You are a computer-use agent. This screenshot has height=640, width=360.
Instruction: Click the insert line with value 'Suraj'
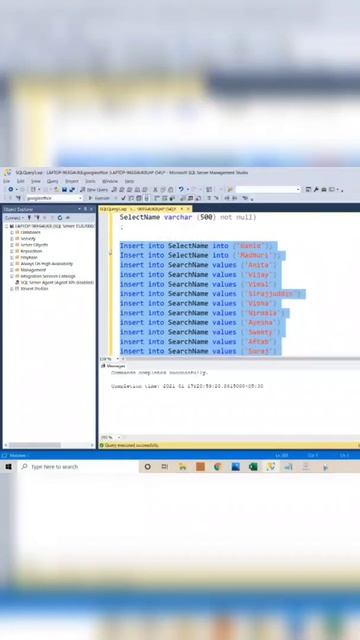click(198, 351)
